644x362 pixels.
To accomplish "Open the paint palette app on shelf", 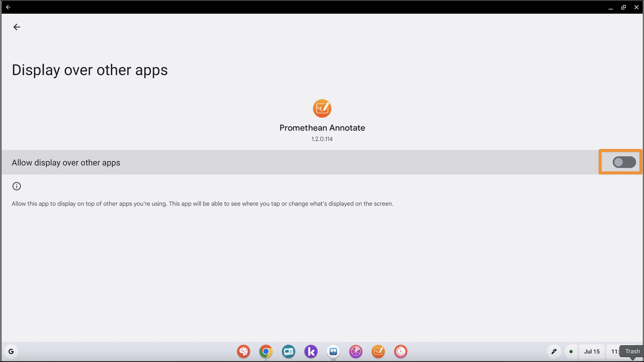I will pyautogui.click(x=244, y=352).
